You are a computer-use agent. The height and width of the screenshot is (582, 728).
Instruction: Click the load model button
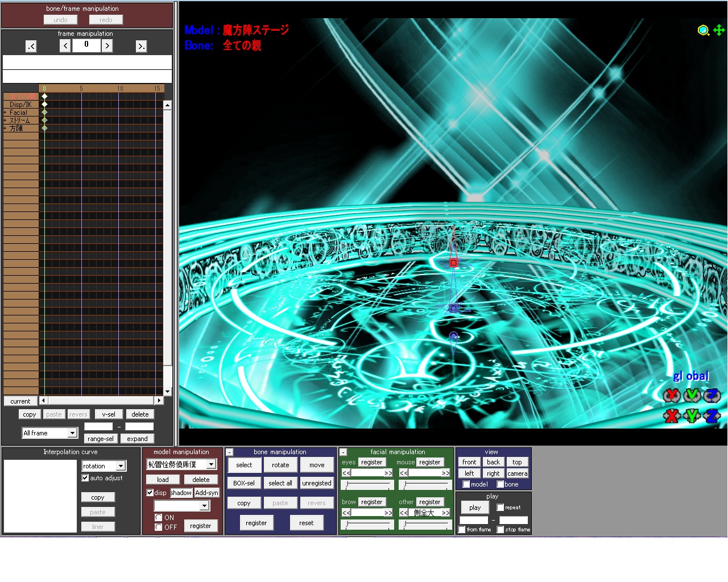click(x=163, y=480)
